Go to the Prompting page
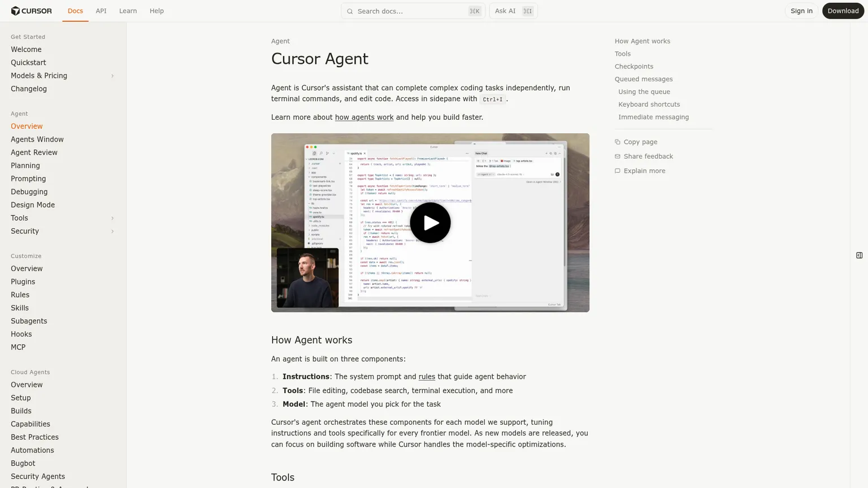The height and width of the screenshot is (488, 868). (28, 178)
